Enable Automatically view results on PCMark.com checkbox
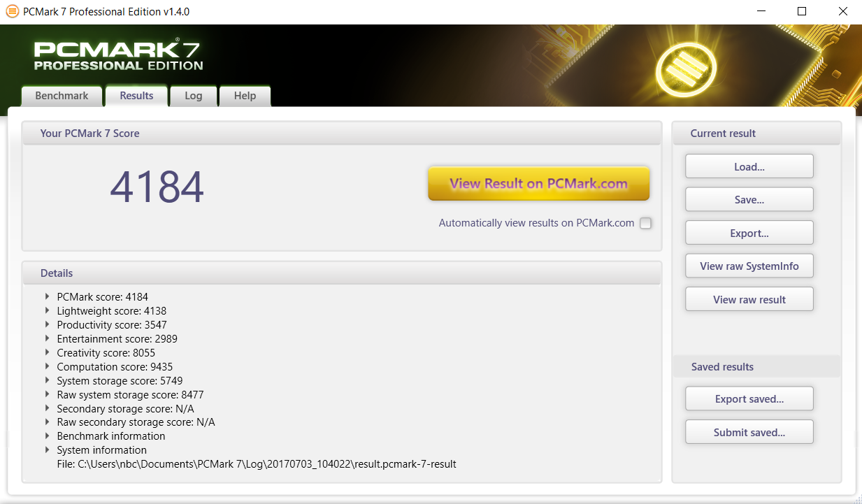This screenshot has width=862, height=504. (x=645, y=223)
